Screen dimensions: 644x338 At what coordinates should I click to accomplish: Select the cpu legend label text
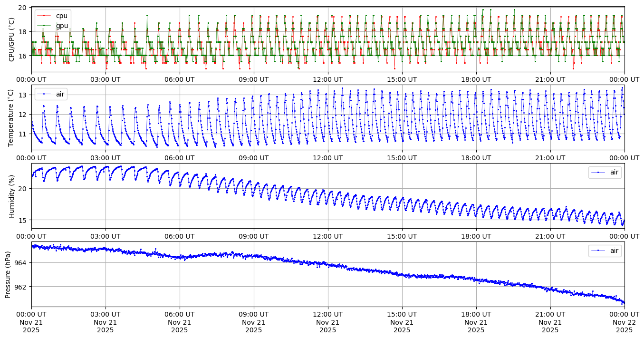pyautogui.click(x=62, y=16)
